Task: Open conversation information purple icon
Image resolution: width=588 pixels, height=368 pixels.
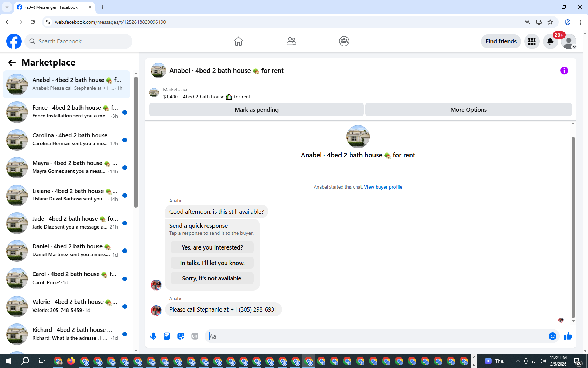Action: (564, 70)
